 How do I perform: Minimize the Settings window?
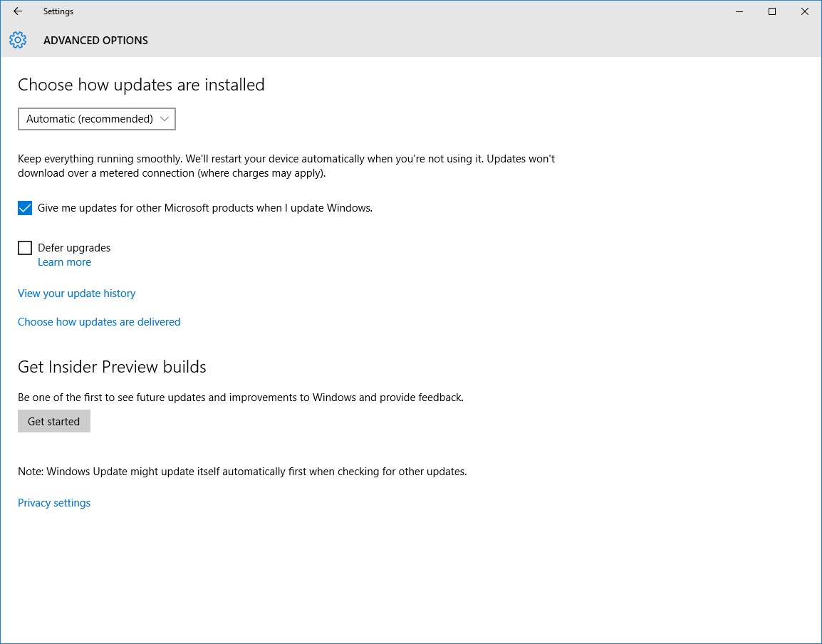(739, 11)
